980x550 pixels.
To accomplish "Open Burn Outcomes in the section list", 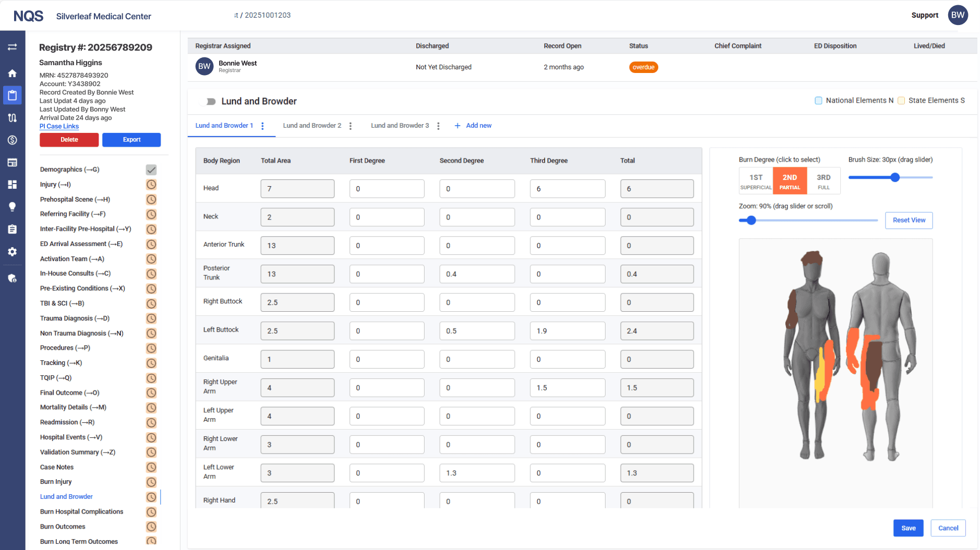I will pyautogui.click(x=62, y=527).
